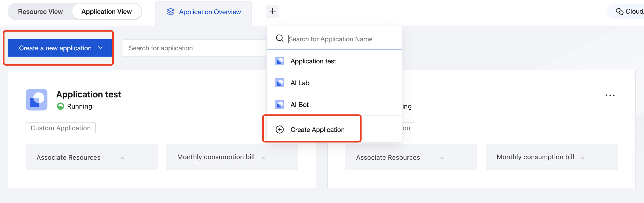The width and height of the screenshot is (644, 203).
Task: Click the Cloud chat icon
Action: coord(619,11)
